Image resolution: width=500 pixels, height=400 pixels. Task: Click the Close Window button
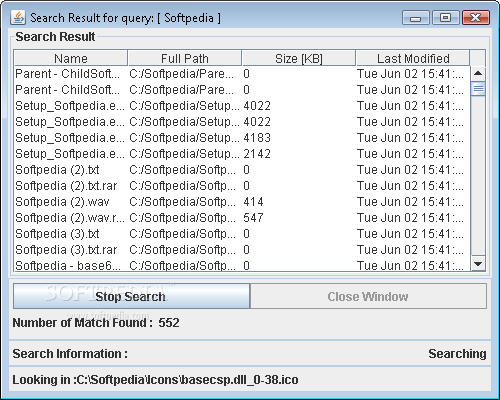tap(368, 296)
